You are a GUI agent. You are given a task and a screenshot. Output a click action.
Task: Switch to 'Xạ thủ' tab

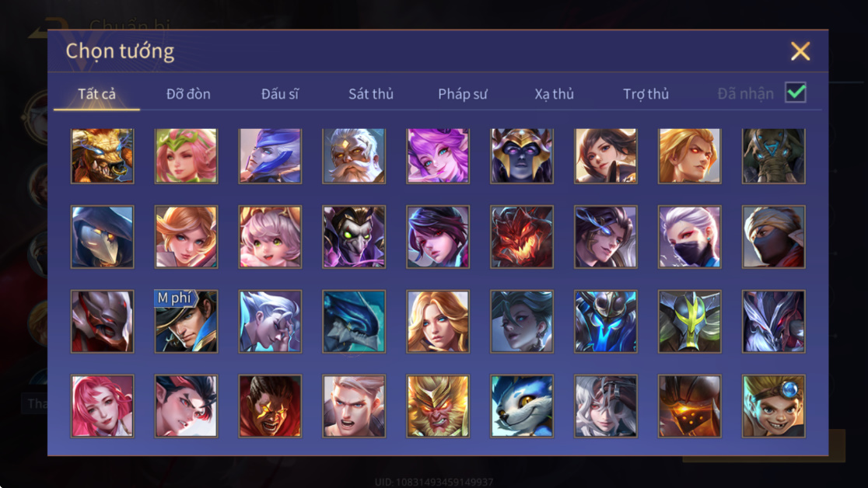[x=554, y=94]
